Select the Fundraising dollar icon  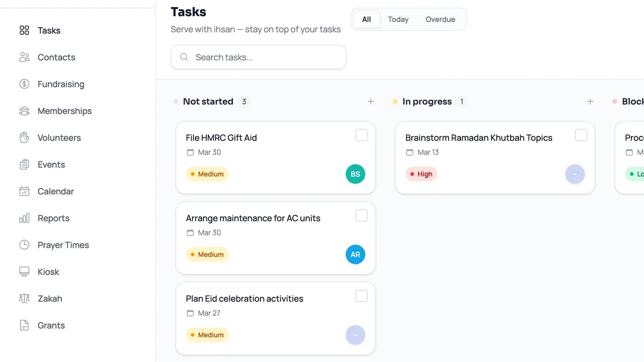pos(24,84)
